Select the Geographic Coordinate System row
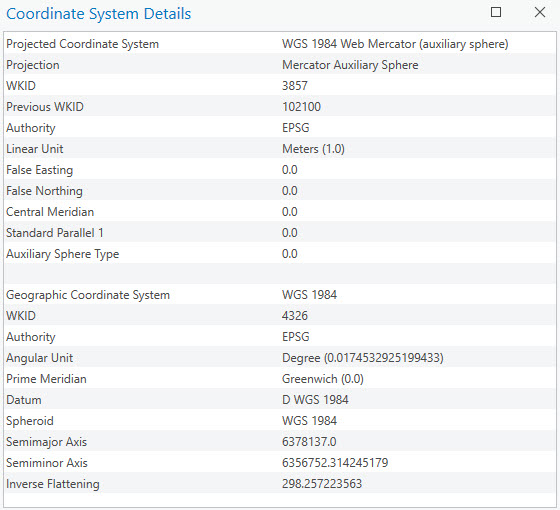 point(280,295)
